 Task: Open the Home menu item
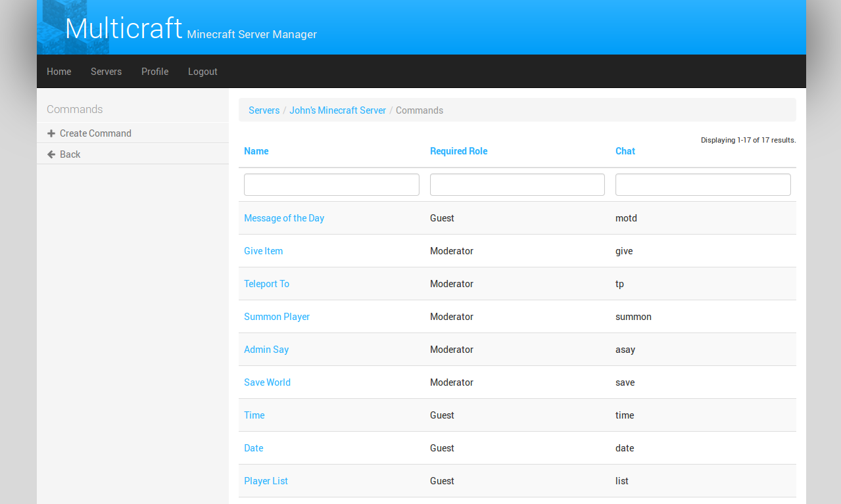point(59,72)
